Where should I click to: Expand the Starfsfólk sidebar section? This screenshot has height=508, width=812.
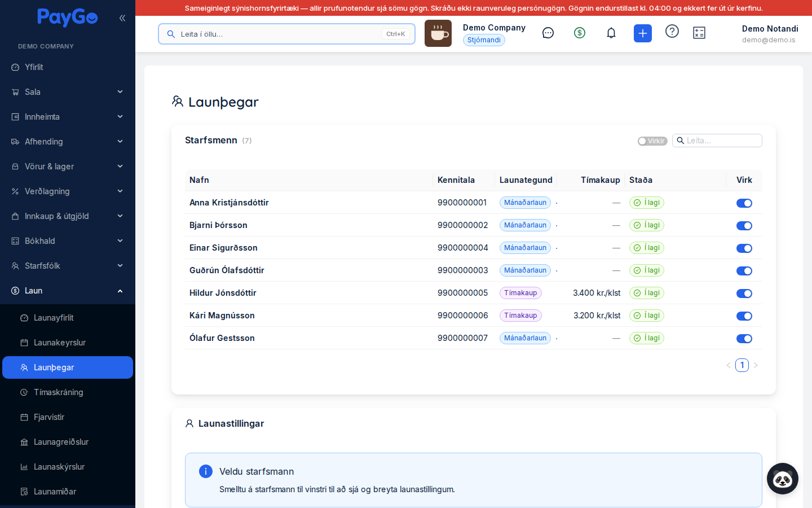click(68, 266)
